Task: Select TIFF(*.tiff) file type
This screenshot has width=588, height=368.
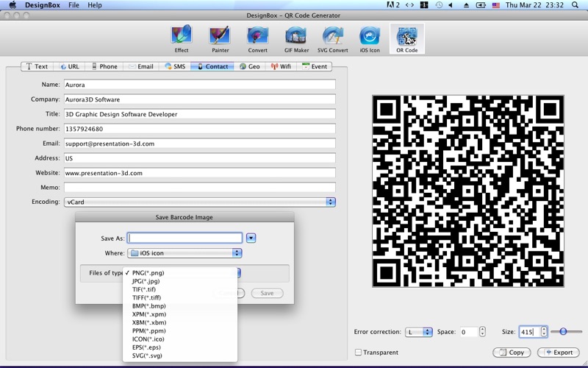Action: (x=180, y=298)
